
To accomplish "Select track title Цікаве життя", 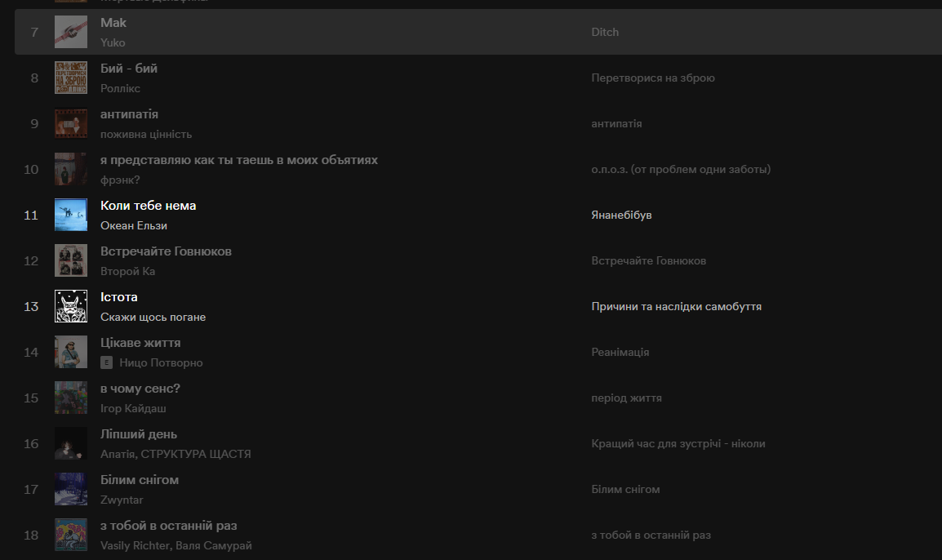I will [x=140, y=343].
